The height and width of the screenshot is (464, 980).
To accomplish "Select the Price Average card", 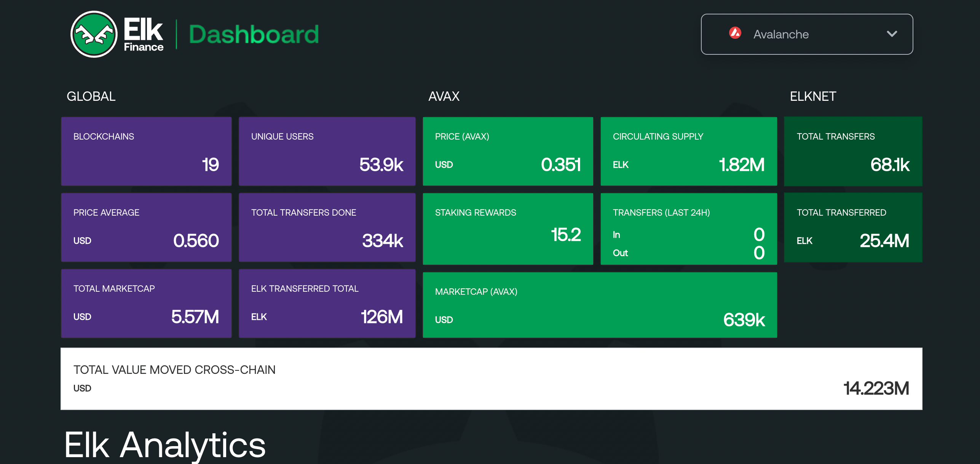I will point(146,227).
